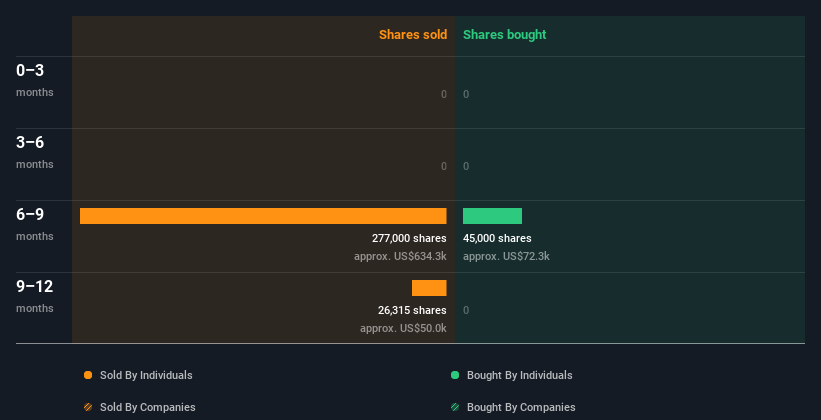The width and height of the screenshot is (821, 420).
Task: Click the 3–6 months row label
Action: 35,152
